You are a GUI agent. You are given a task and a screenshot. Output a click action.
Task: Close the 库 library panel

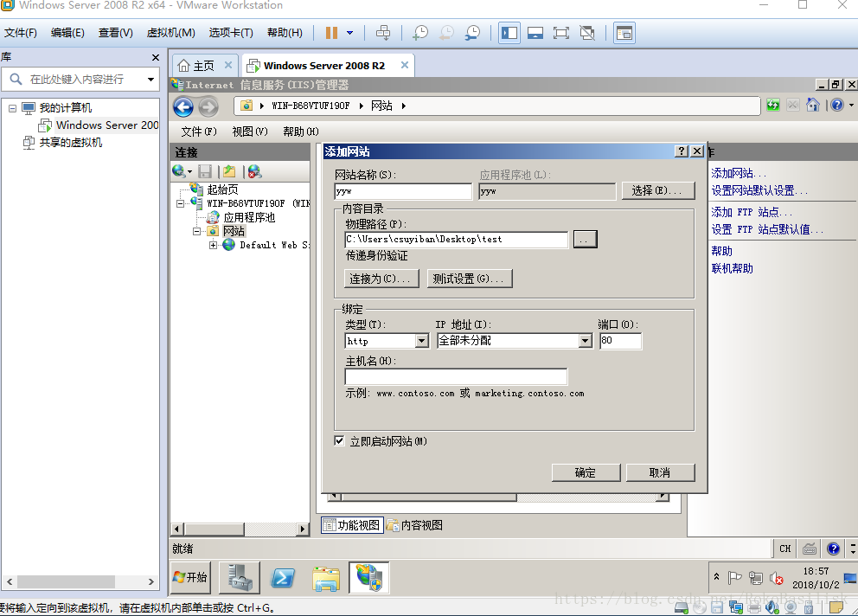tap(156, 57)
